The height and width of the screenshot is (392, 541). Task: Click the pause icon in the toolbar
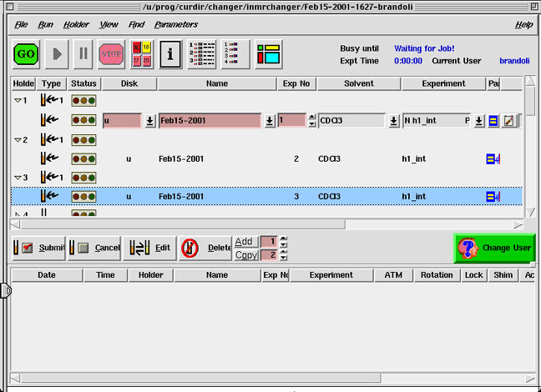[83, 53]
